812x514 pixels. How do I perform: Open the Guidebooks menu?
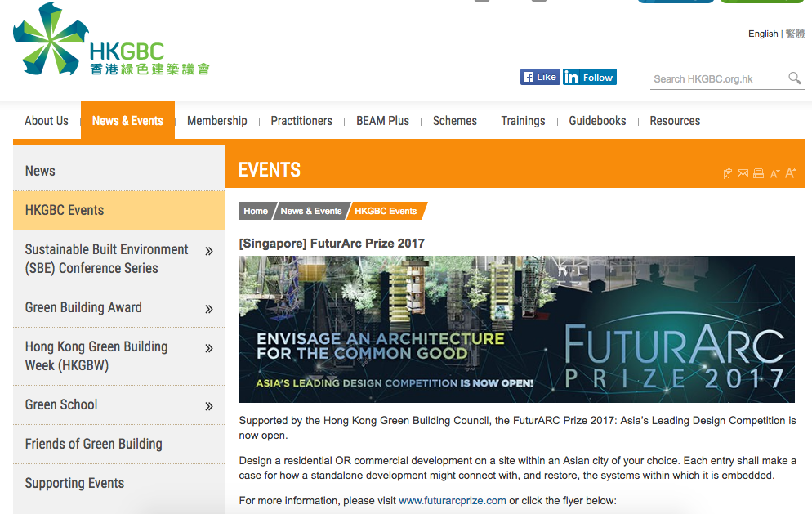pos(598,121)
